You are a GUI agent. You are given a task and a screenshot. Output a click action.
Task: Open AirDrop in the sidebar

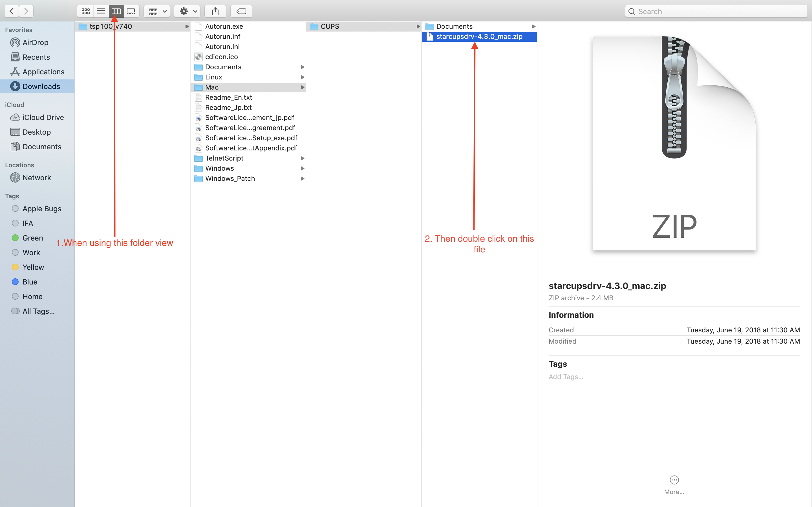pos(35,43)
